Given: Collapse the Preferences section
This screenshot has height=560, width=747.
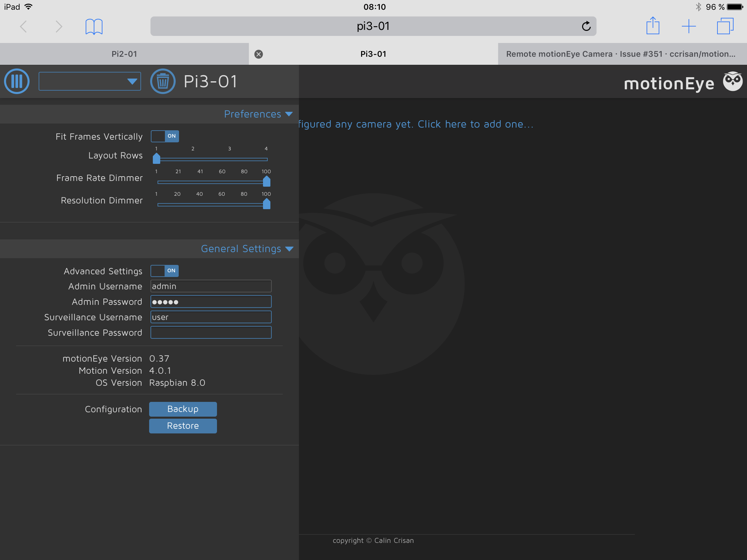Looking at the screenshot, I should click(258, 114).
